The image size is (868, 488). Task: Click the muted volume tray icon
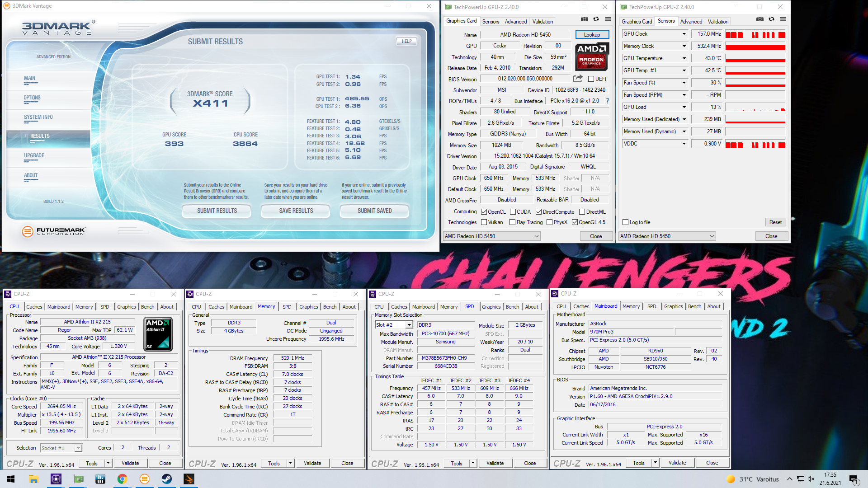tap(811, 479)
